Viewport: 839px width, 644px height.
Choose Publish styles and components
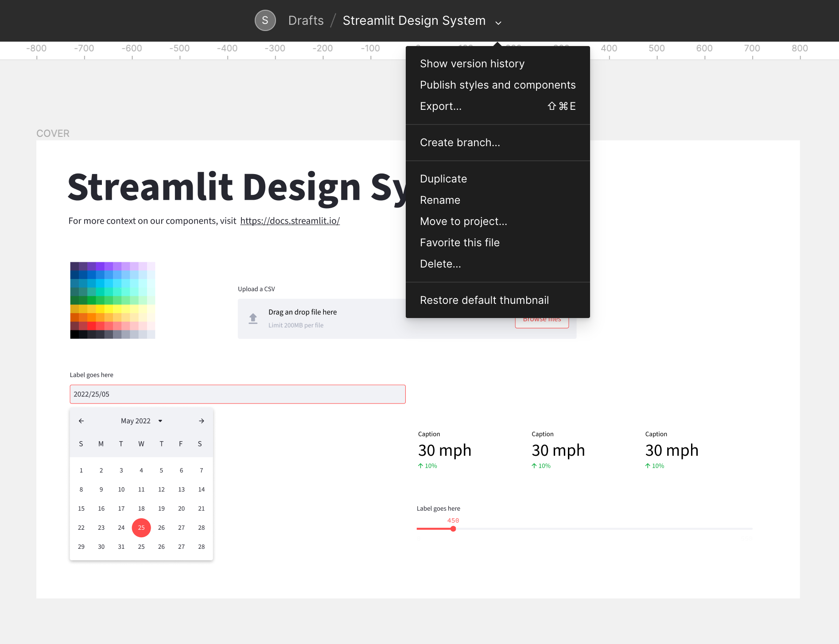497,85
